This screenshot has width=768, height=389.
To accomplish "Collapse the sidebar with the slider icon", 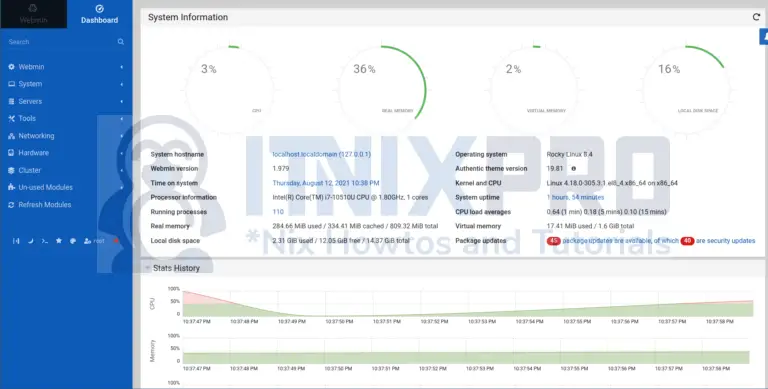I will pos(16,241).
